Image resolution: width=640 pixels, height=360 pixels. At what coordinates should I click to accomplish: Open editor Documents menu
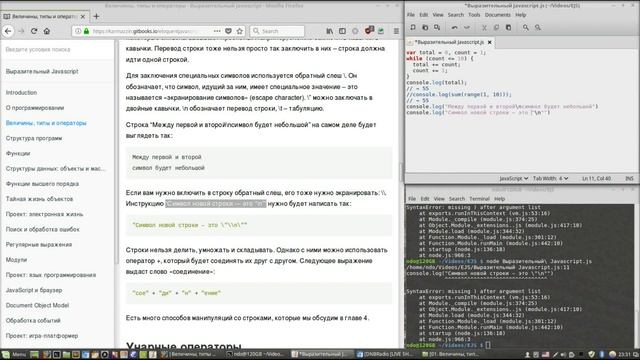click(498, 15)
